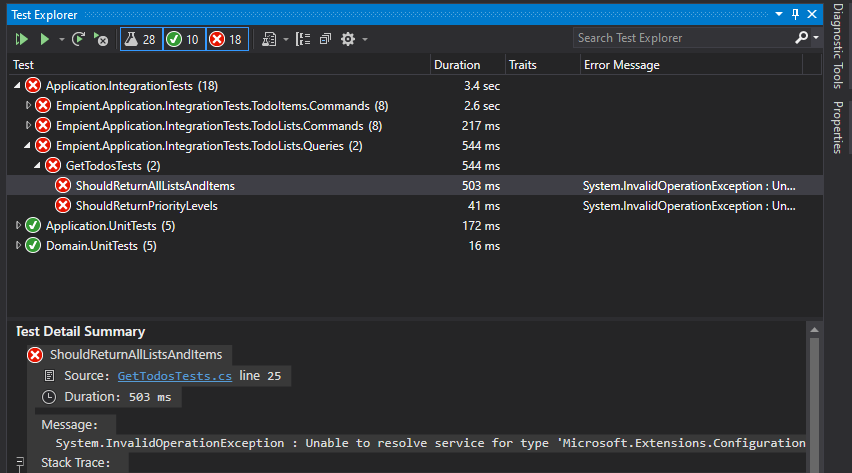The image size is (852, 473).
Task: Select Empient.Application.IntegrationTests.TodoLists.Queries row
Action: [x=415, y=146]
